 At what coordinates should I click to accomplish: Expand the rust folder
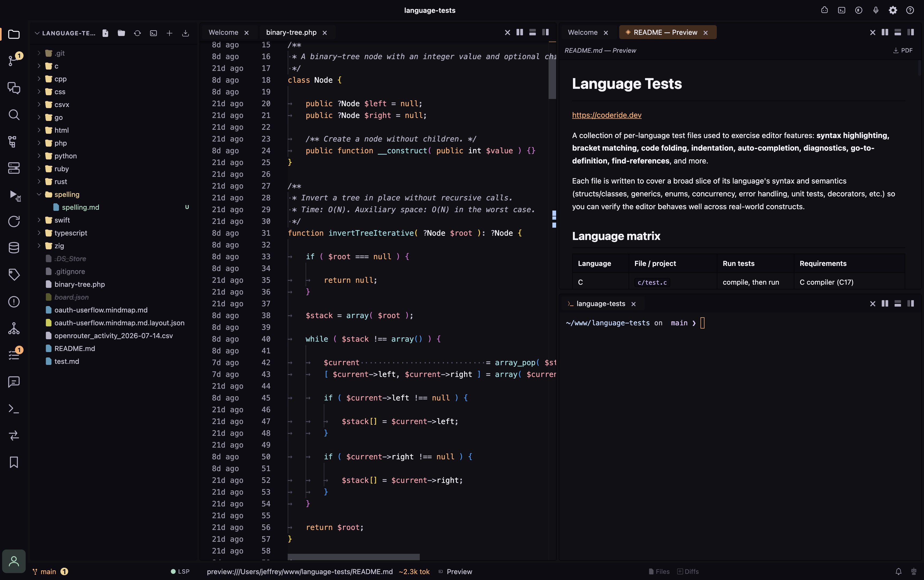point(39,181)
